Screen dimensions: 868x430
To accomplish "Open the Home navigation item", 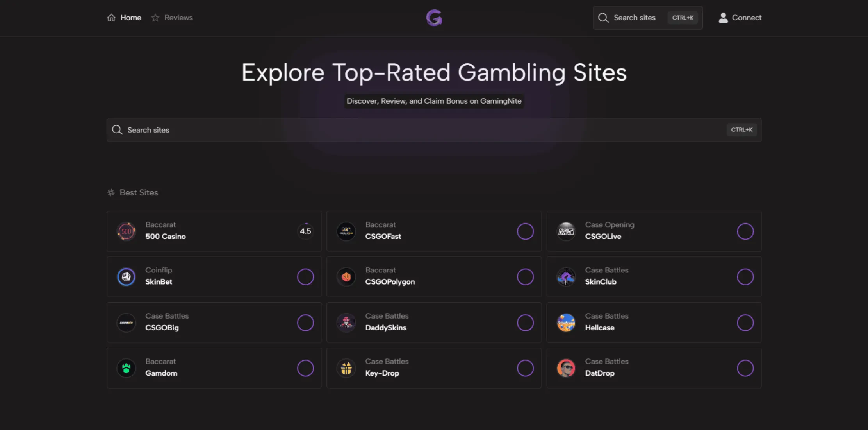I will (124, 18).
